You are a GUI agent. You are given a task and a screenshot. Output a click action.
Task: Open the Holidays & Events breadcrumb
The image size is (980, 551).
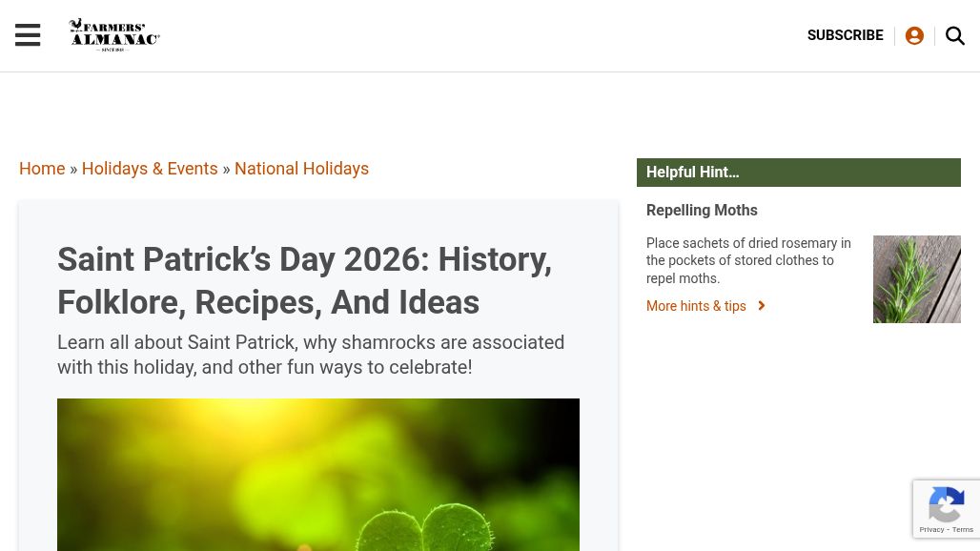pyautogui.click(x=150, y=169)
